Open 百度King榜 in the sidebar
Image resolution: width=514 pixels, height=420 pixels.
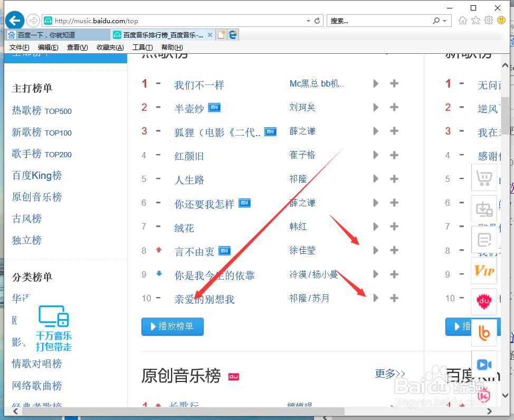(x=37, y=175)
